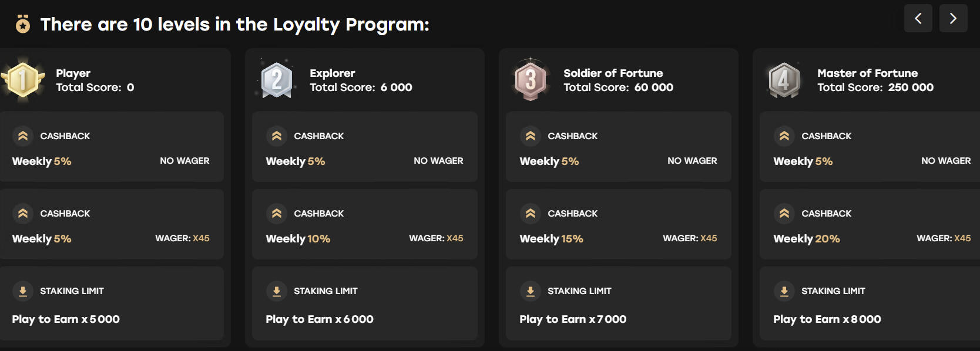Click the level 4 Master of Fortune badge
This screenshot has width=980, height=351.
784,80
